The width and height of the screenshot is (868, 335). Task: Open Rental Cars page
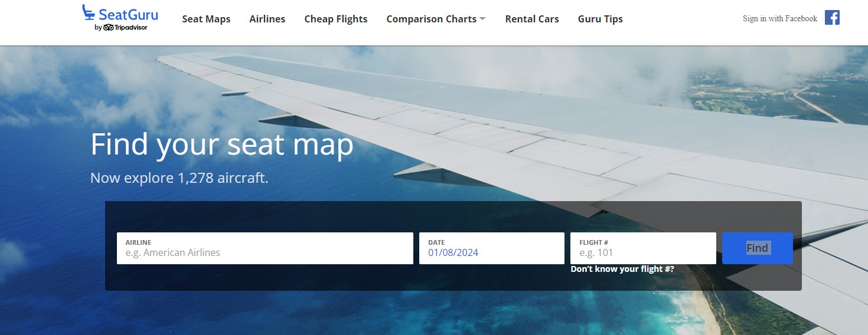(531, 19)
